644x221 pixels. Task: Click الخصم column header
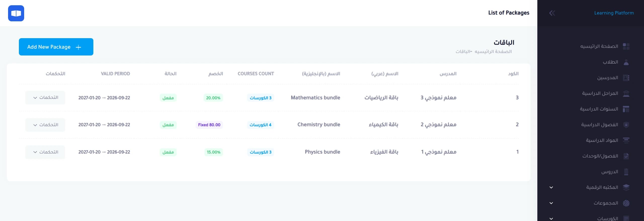coord(216,74)
